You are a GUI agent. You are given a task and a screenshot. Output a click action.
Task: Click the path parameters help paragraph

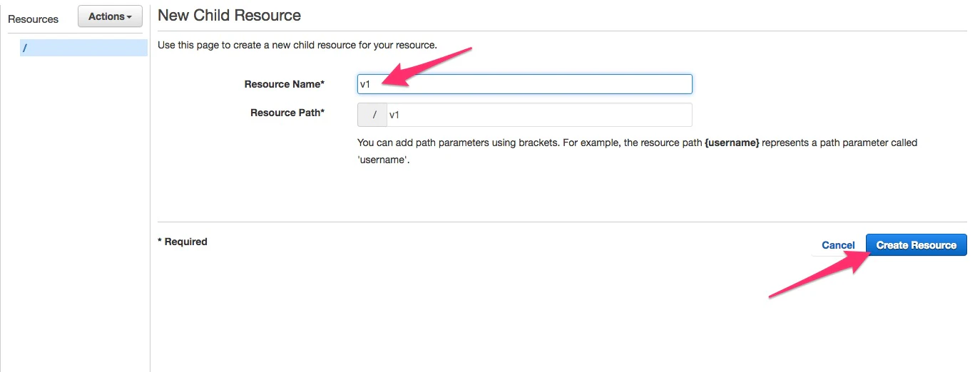(638, 151)
